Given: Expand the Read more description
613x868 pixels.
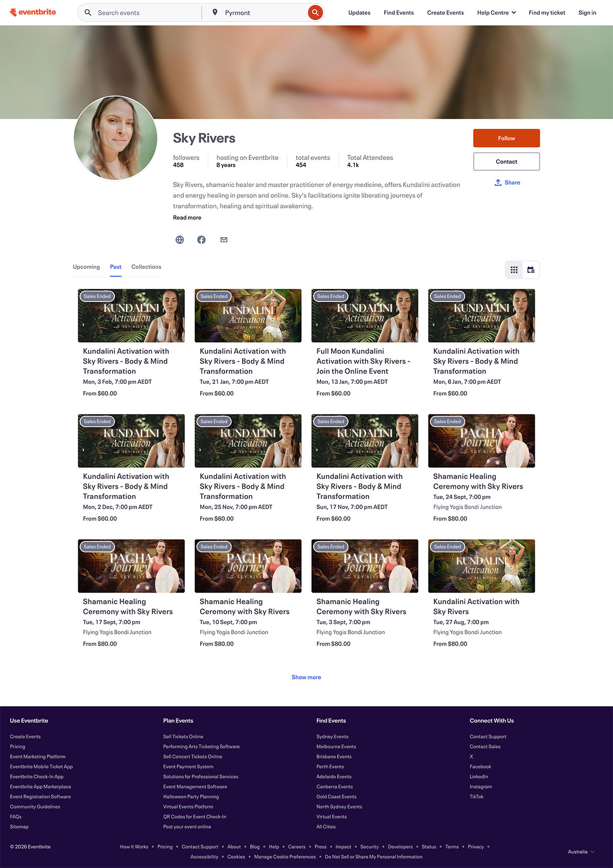Looking at the screenshot, I should click(187, 218).
